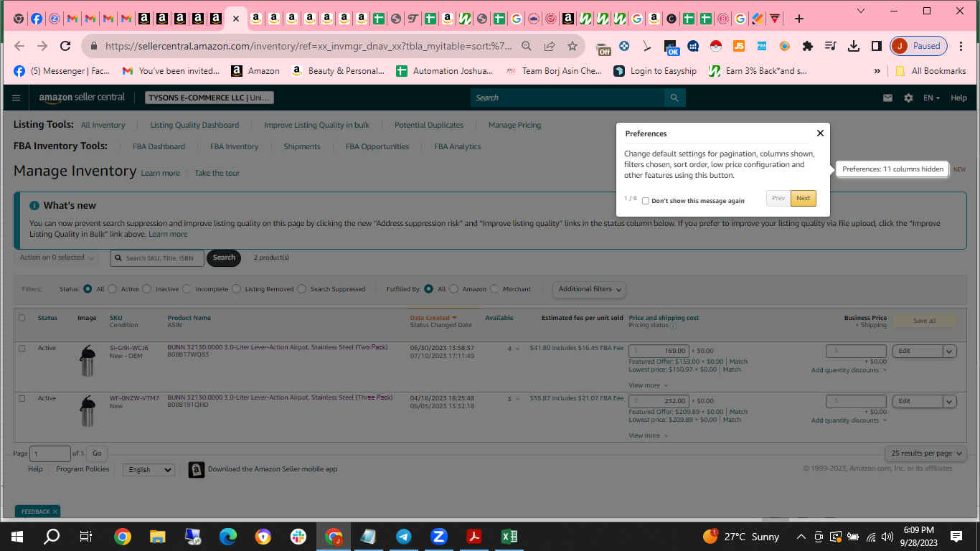Go to Shipments under FBA Inventory Tools
This screenshot has height=551, width=980.
pos(302,146)
